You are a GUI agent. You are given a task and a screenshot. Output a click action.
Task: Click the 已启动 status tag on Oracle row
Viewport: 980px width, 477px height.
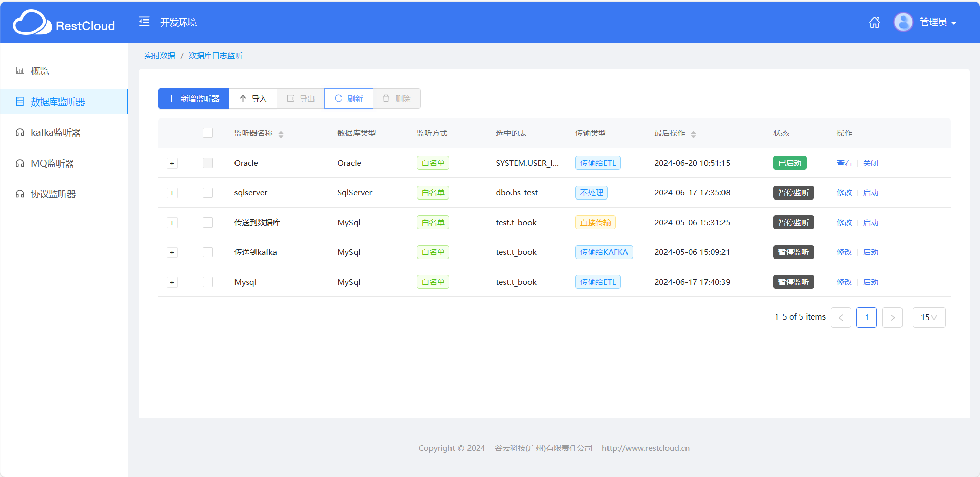pyautogui.click(x=790, y=163)
